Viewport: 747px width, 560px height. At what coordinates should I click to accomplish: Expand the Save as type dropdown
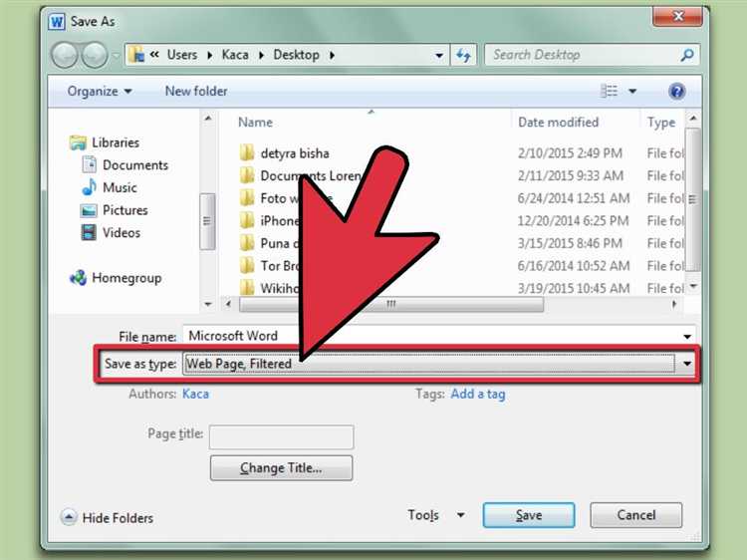pos(686,364)
